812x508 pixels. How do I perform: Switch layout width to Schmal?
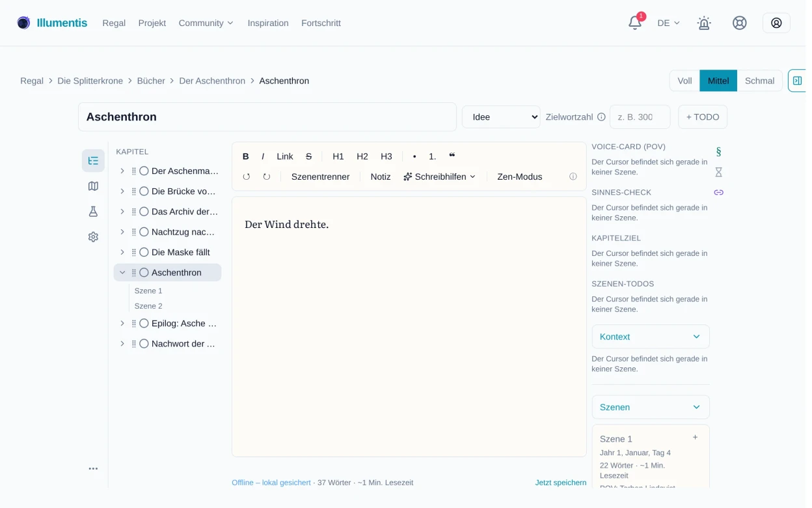pyautogui.click(x=759, y=81)
